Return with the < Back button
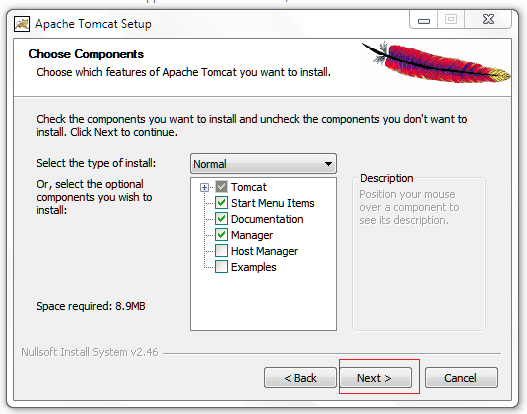Image resolution: width=527 pixels, height=414 pixels. [x=300, y=378]
